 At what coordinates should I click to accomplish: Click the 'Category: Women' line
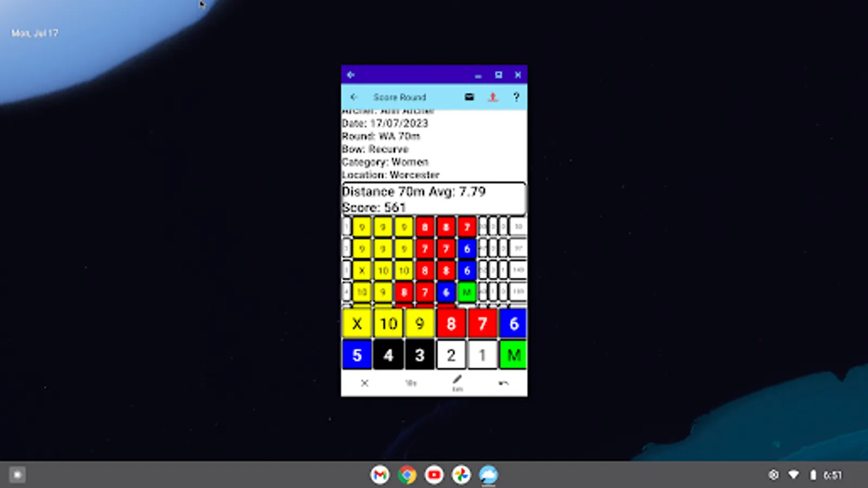coord(385,162)
